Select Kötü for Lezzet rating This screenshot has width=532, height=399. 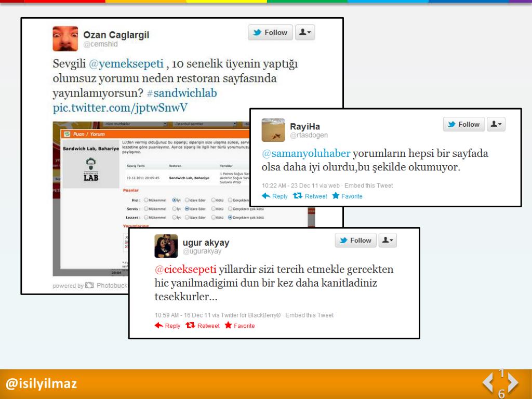214,218
